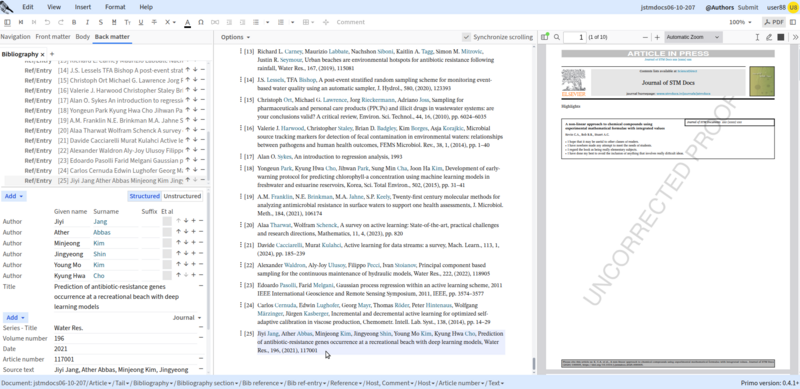Check Et al box for Kyung Hwa Cho
Viewport: 800px width, 389px height.
167,275
